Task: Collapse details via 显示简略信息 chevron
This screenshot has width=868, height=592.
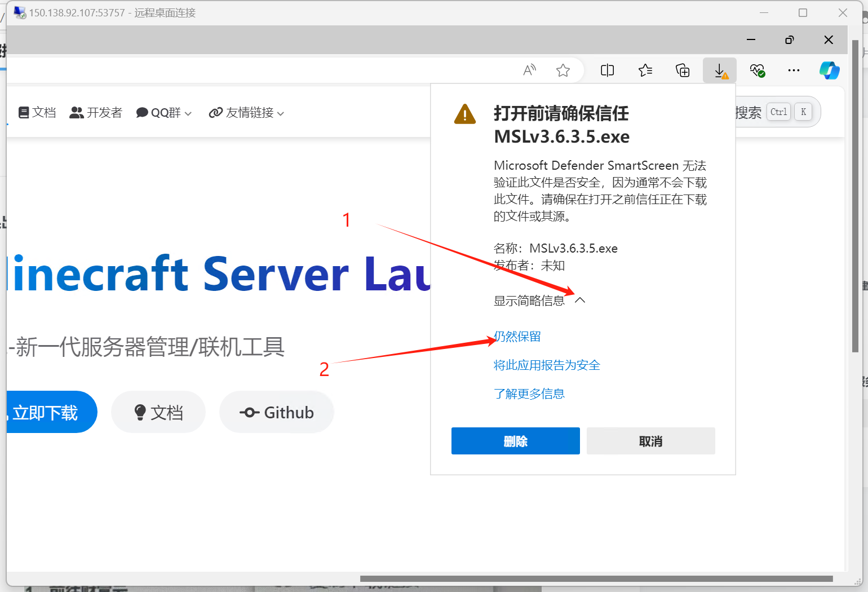Action: click(x=580, y=301)
